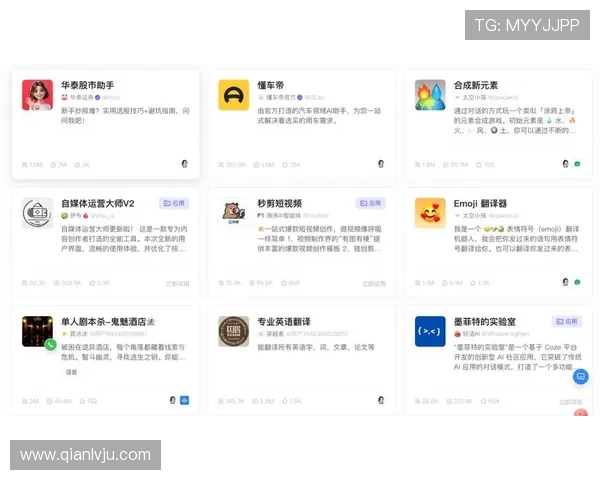This screenshot has width=600, height=480.
Task: Click the blue platform icon on 单人剧本杀-鬼魅酒店 card
Action: pyautogui.click(x=184, y=400)
